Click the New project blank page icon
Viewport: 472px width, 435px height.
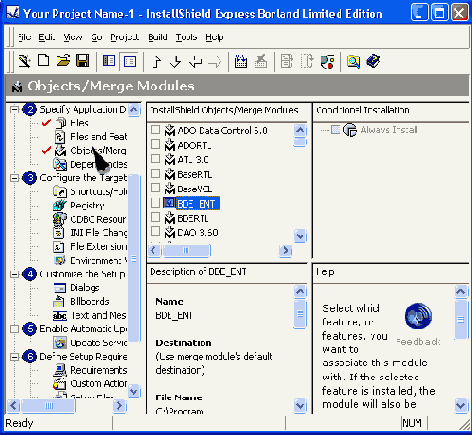pyautogui.click(x=44, y=61)
